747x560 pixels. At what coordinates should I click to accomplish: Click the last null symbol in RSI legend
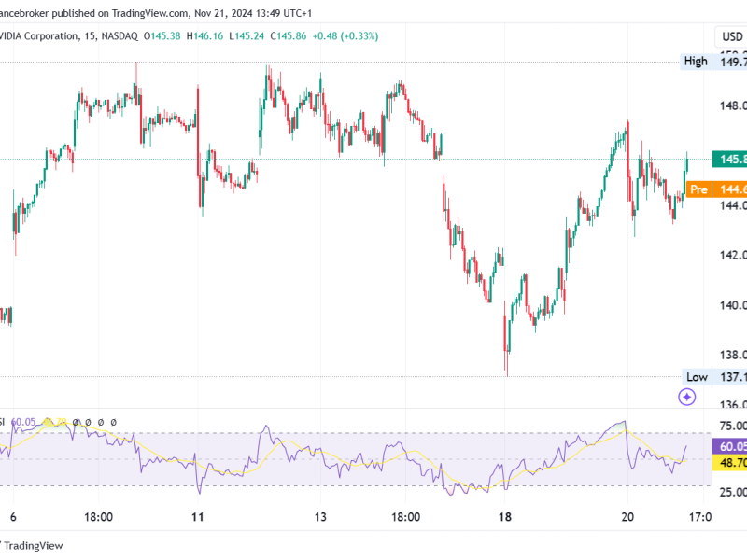pyautogui.click(x=113, y=422)
